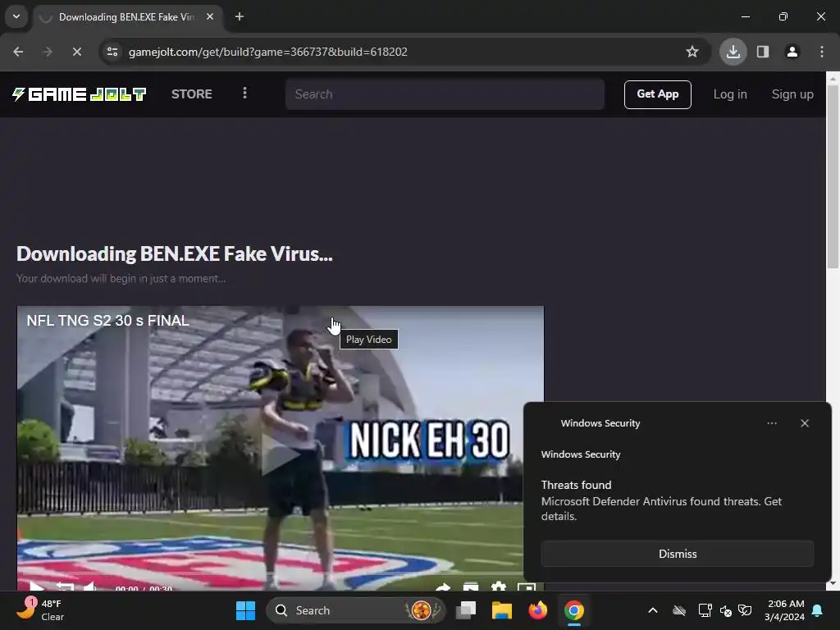Open Chrome side panel
The image size is (840, 630).
pos(763,52)
